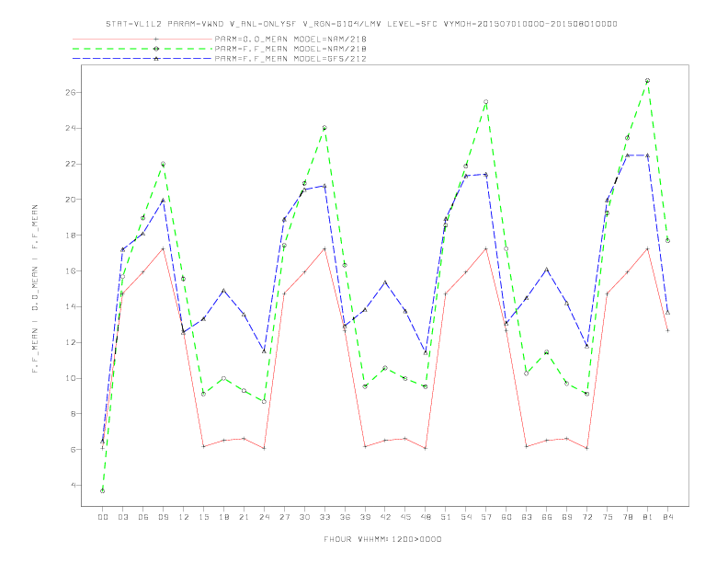Click x-axis forecast hour label 27

pyautogui.click(x=284, y=517)
